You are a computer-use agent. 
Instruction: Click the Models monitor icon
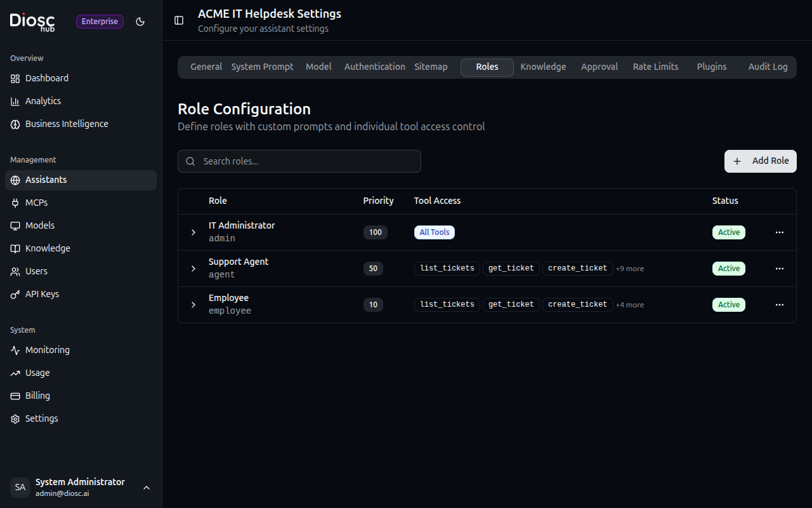coord(15,225)
